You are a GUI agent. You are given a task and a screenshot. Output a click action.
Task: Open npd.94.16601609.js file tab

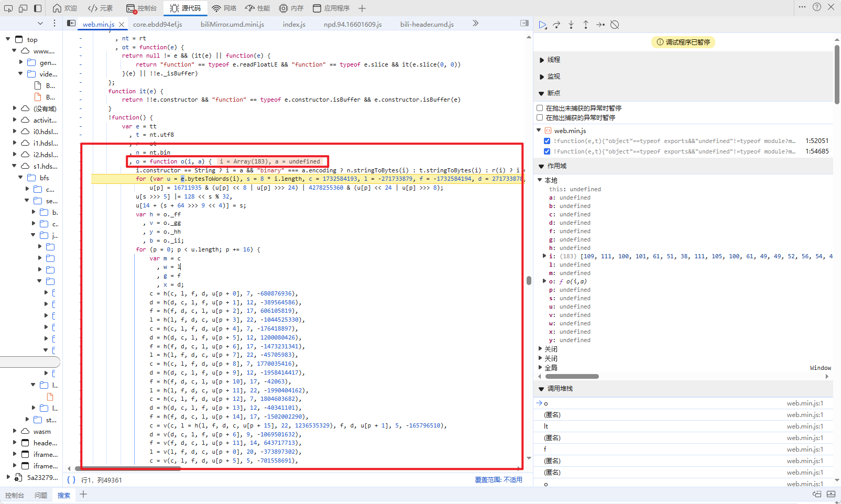coord(353,24)
